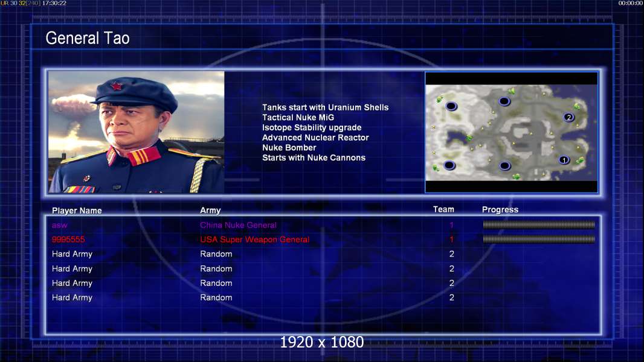Click team number 1 in the asw row
This screenshot has height=362, width=644.
click(451, 225)
